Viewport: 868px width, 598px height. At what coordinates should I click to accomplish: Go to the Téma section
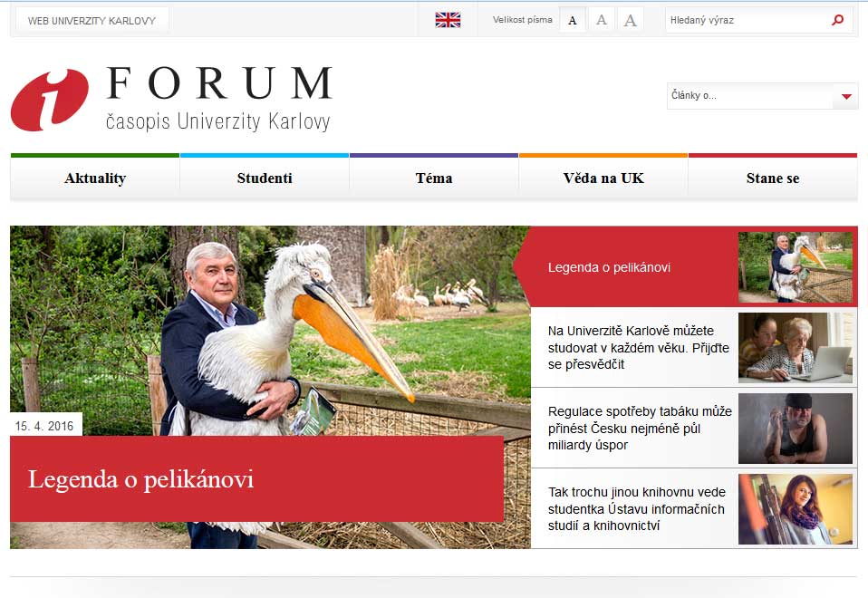434,178
